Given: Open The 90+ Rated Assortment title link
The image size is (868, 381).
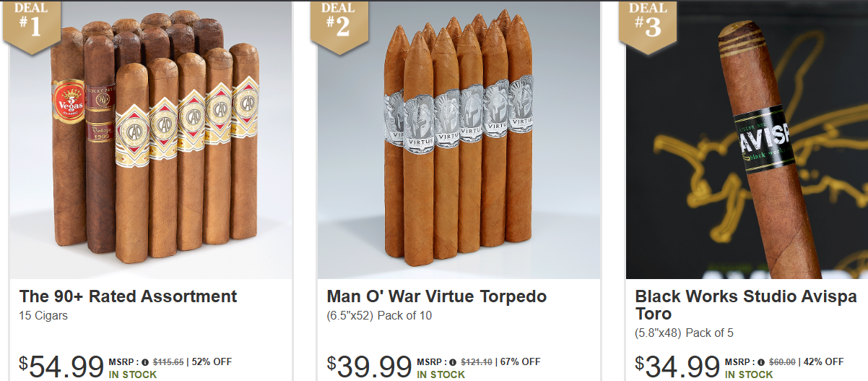Looking at the screenshot, I should pos(129,296).
